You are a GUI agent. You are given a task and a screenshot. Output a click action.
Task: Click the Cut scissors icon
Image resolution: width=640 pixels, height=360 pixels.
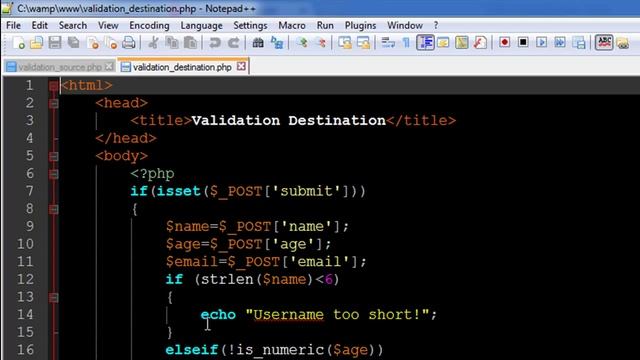click(x=153, y=42)
